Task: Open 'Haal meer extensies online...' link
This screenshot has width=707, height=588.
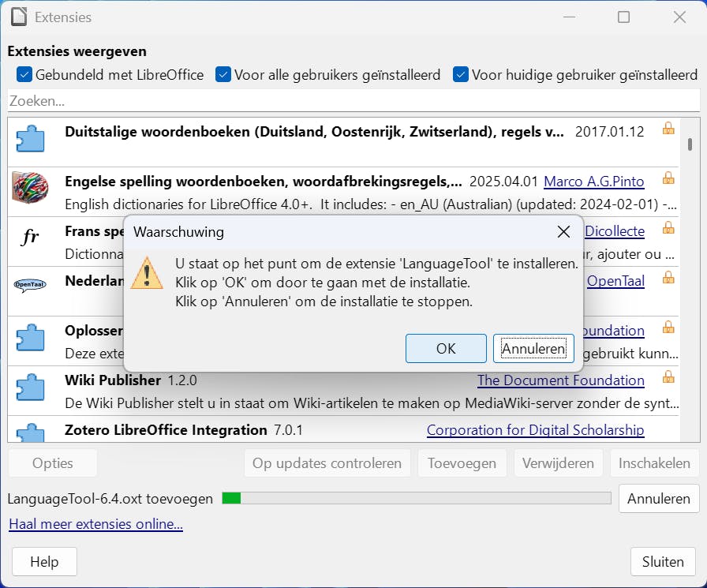Action: pos(95,524)
